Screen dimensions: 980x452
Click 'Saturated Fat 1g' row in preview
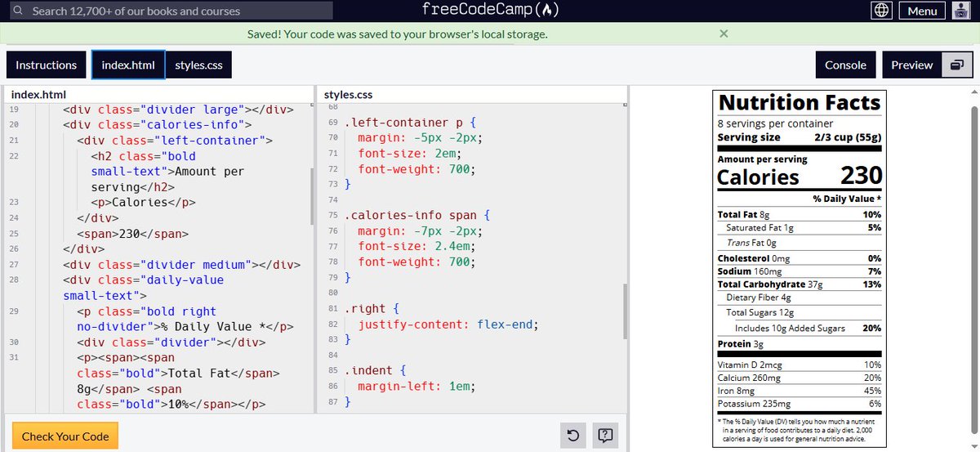click(x=800, y=227)
